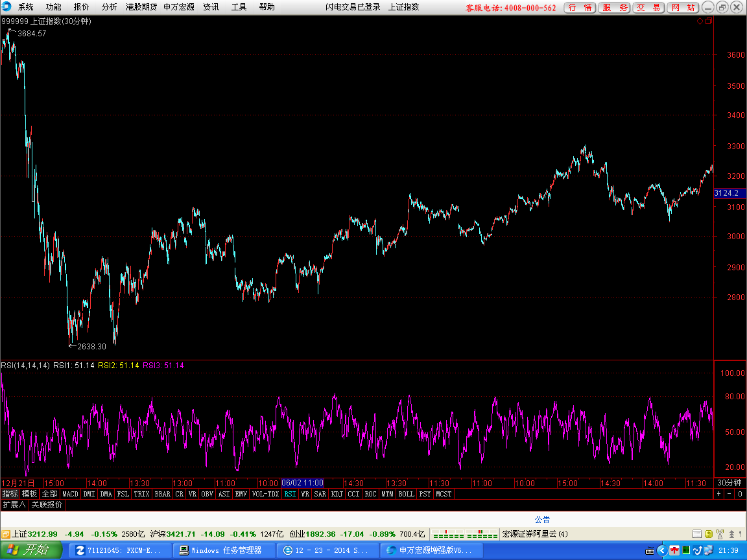
Task: Expand hidden tray icons with blue arrow
Action: [x=661, y=550]
